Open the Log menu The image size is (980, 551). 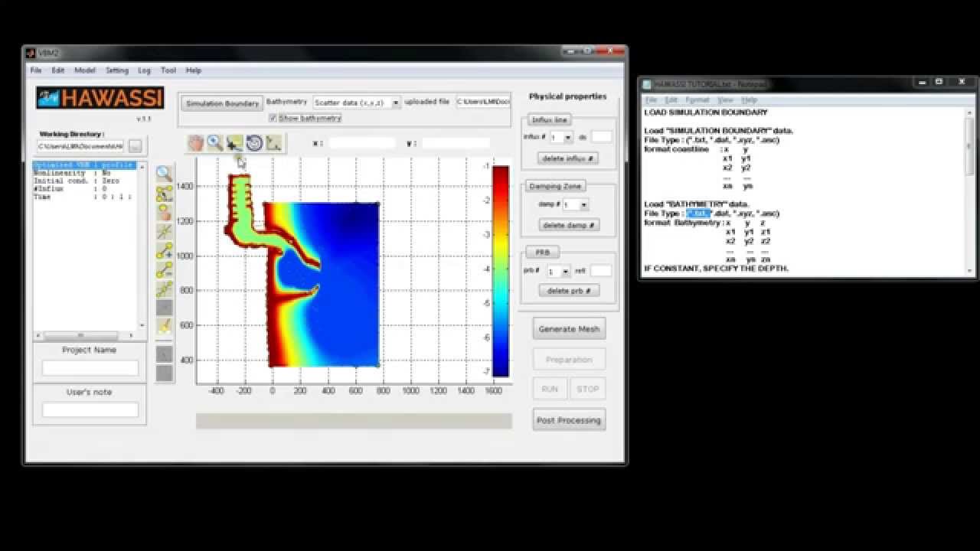coord(144,70)
